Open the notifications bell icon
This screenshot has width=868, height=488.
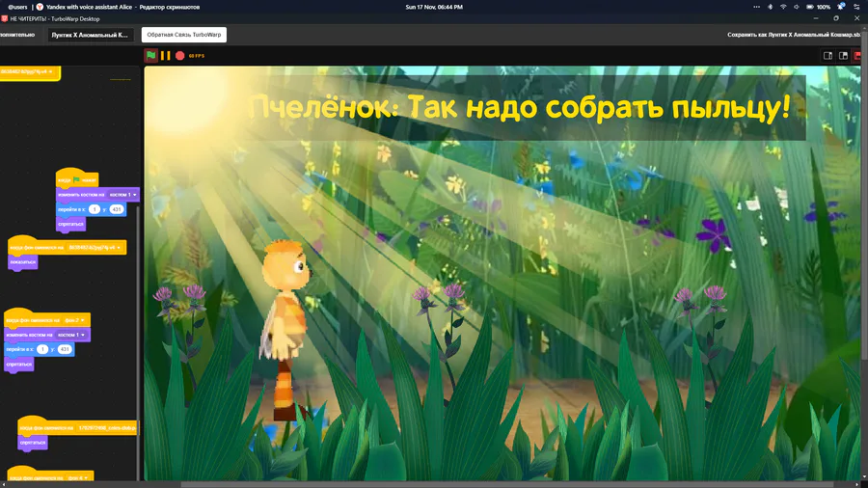tap(840, 7)
